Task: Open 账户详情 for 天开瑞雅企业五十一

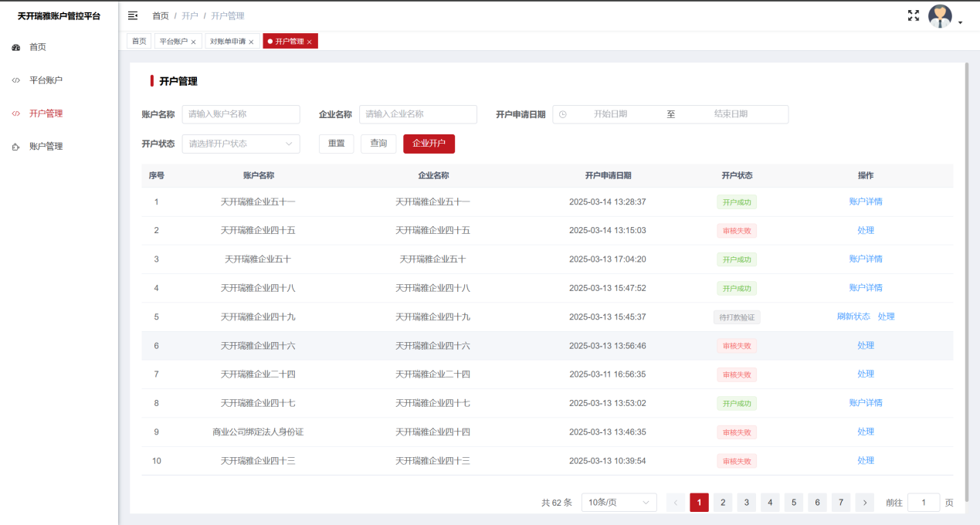Action: click(865, 202)
